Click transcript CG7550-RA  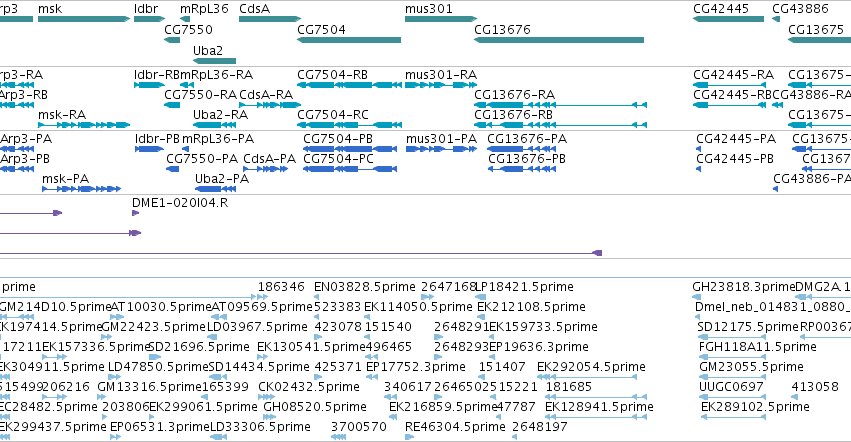[x=172, y=105]
